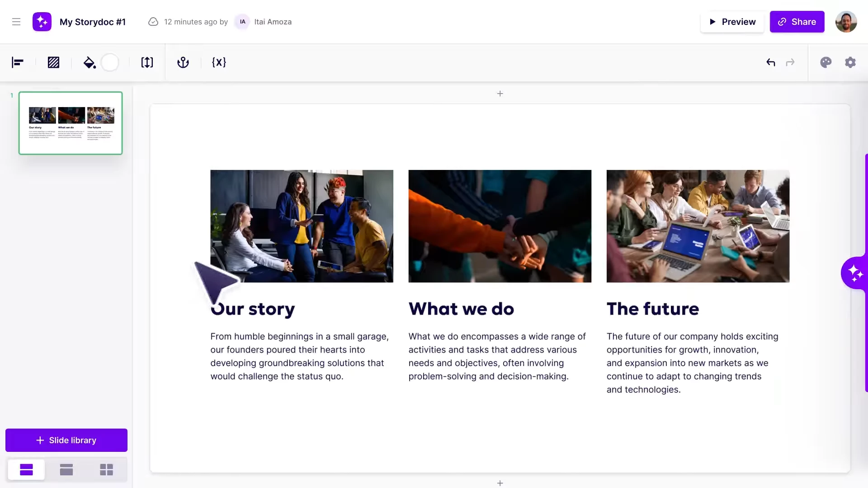Open the {x} variables tool

click(x=219, y=62)
